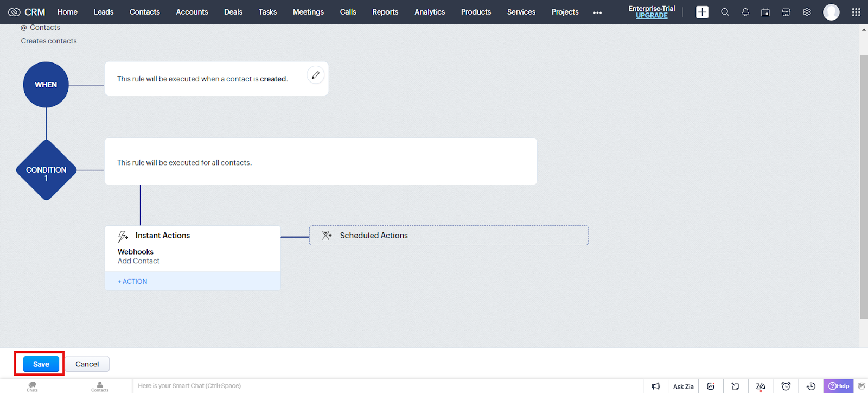This screenshot has height=393, width=868.
Task: Open the Reports tab
Action: (385, 12)
